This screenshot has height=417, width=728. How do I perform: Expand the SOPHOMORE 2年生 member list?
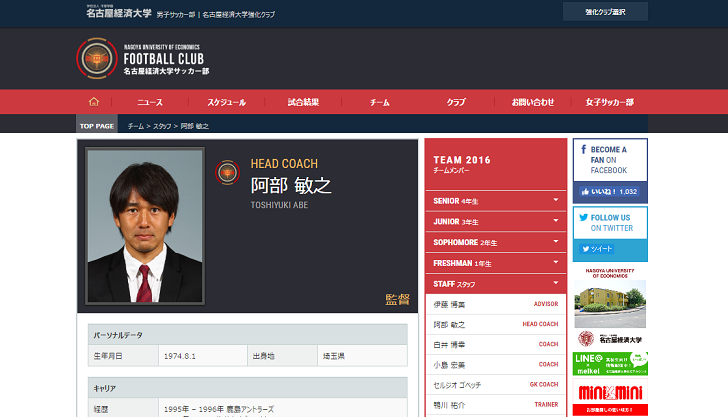pos(495,242)
